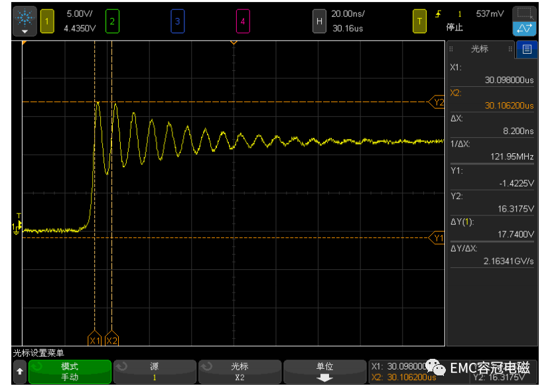Viewport: 548px width, 392px height.
Task: Click Y2 value 16.3175V in sidebar
Action: coord(516,209)
